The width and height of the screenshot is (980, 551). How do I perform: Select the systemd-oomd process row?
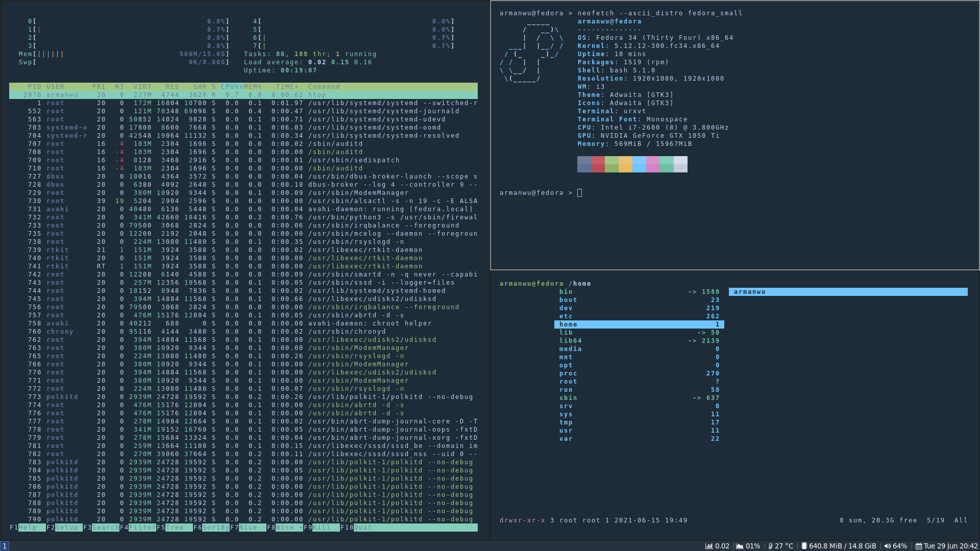pyautogui.click(x=243, y=128)
